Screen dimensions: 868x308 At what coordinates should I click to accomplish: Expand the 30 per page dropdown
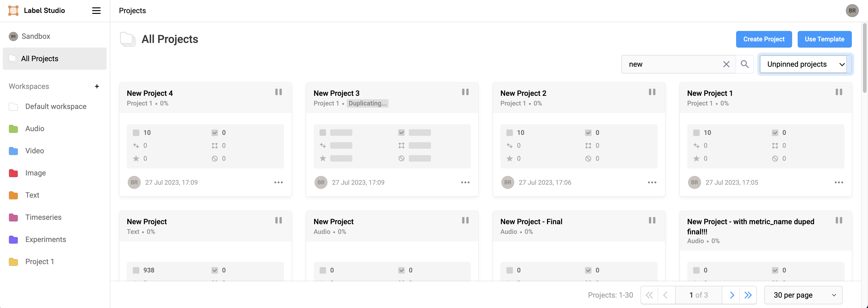[x=803, y=295]
